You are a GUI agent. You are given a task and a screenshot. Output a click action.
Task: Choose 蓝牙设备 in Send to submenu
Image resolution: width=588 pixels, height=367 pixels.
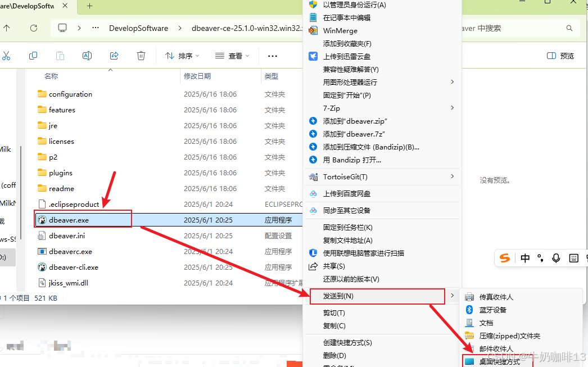click(x=522, y=310)
